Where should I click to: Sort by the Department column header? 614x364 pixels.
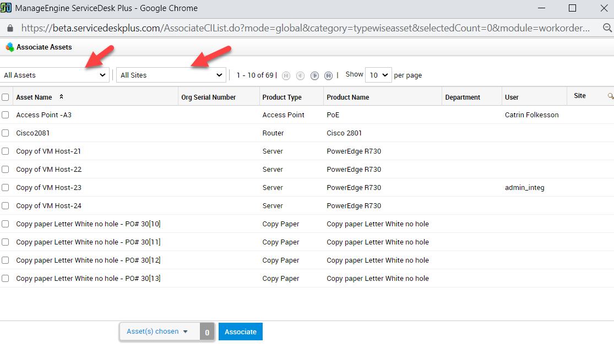[x=463, y=97]
